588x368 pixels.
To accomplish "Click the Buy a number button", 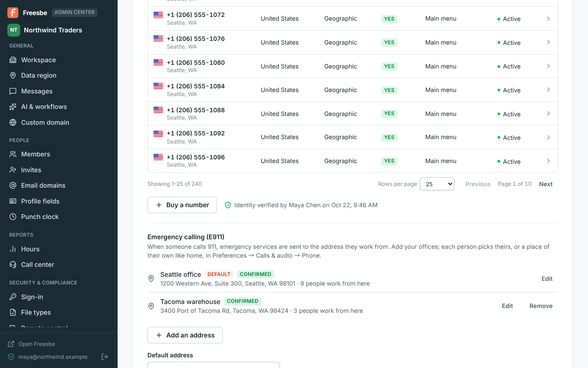I will tap(182, 205).
